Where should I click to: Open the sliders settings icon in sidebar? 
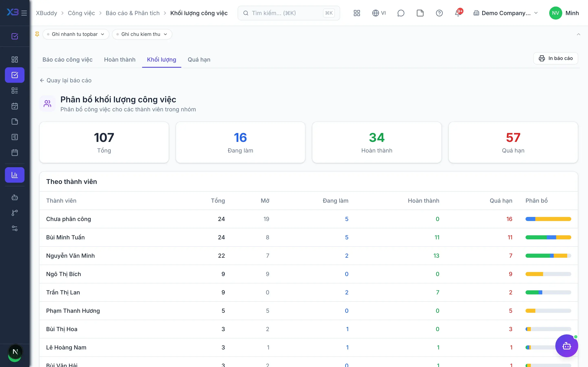coord(14,228)
